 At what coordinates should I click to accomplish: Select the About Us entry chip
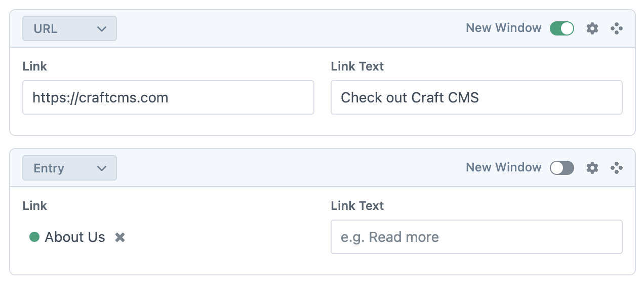tap(74, 237)
